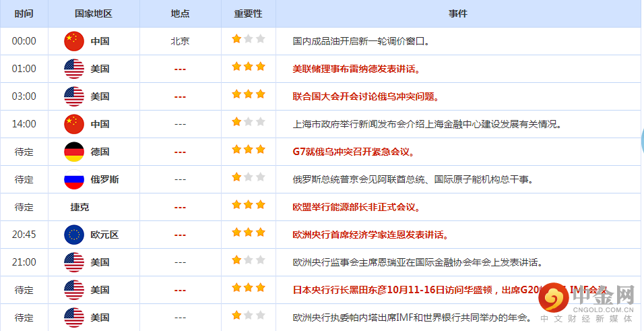Select the 待定 time in the 德国 row
The image size is (644, 331).
tap(24, 152)
